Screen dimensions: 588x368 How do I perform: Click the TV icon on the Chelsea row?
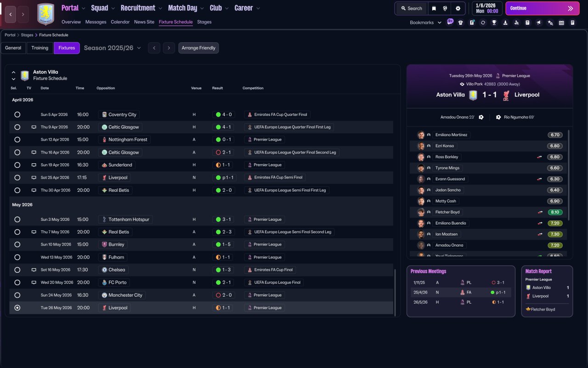(34, 270)
